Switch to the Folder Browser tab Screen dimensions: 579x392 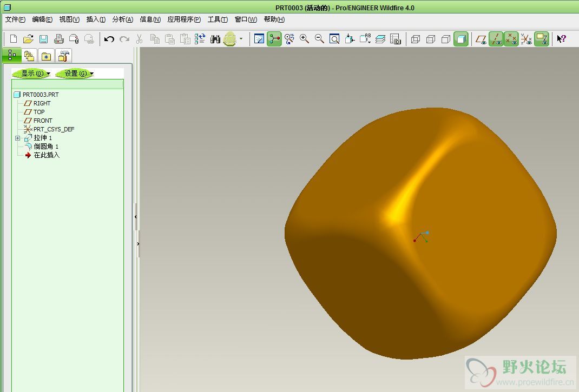pyautogui.click(x=29, y=56)
